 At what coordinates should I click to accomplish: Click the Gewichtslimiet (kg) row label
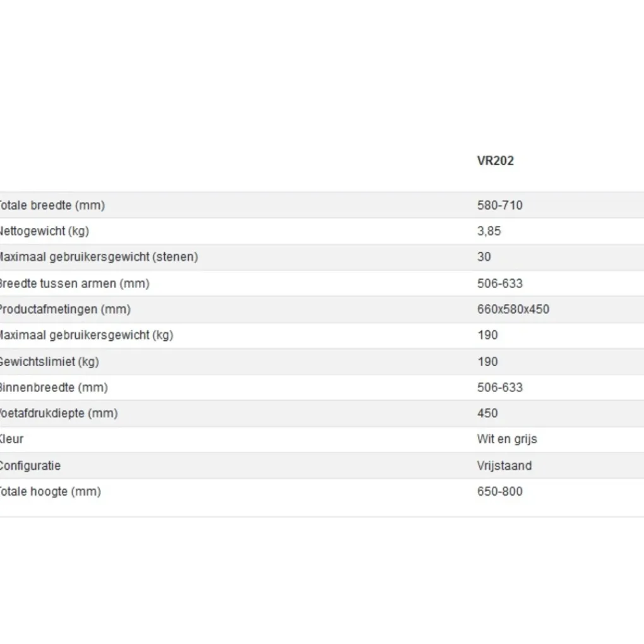pos(49,362)
